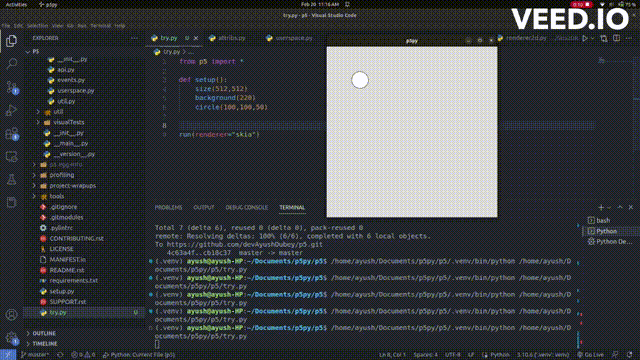Click the master branch in status bar
The height and width of the screenshot is (360, 640).
[34, 355]
